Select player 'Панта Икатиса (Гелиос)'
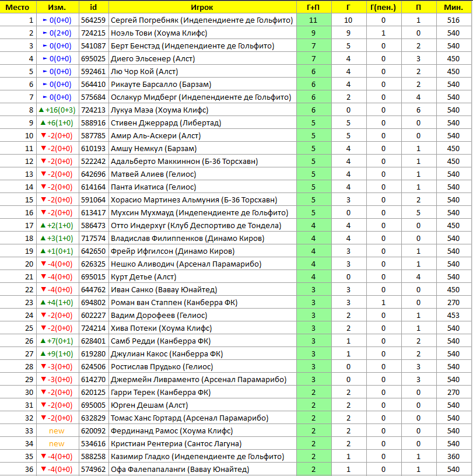This screenshot has height=476, width=473. pyautogui.click(x=153, y=187)
